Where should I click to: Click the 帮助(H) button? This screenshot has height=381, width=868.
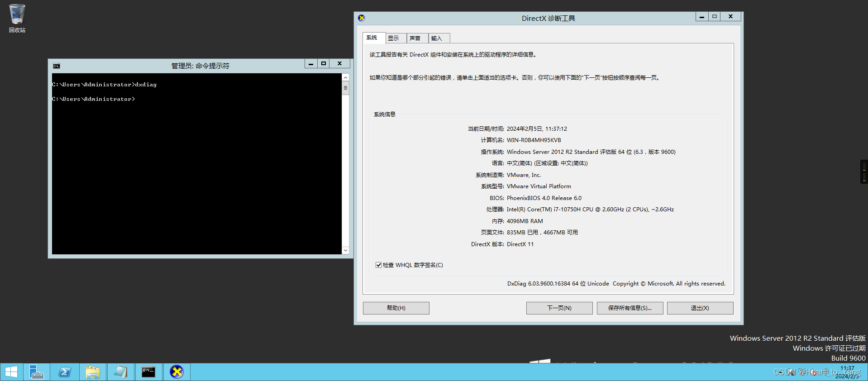tap(396, 308)
